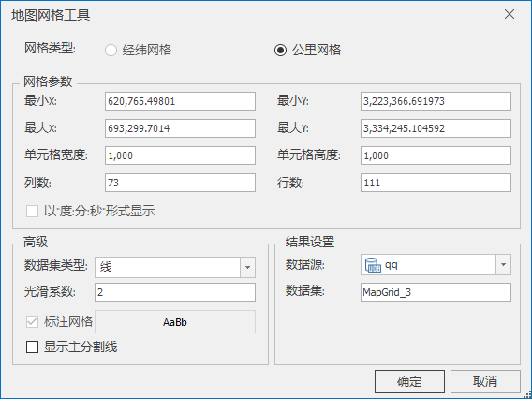
Task: Click the 数据集类型 combo box showing 线
Action: point(175,267)
